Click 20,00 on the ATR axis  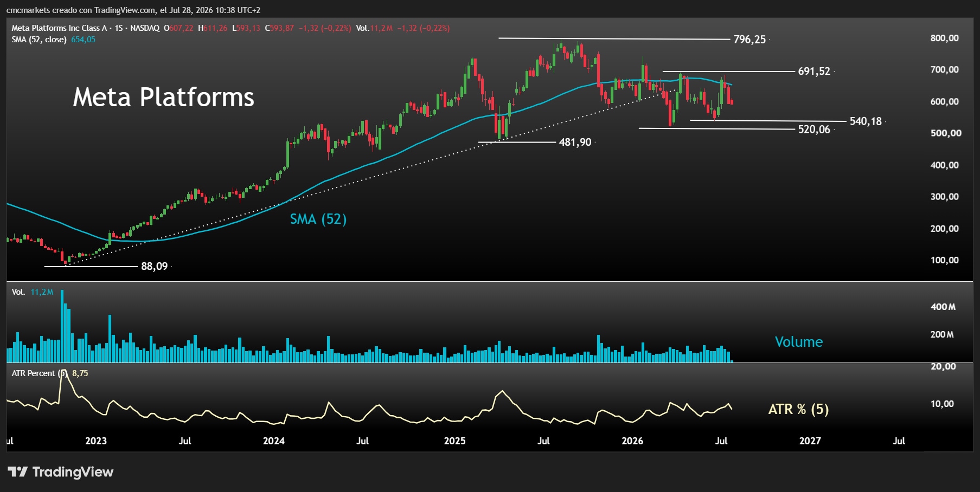click(944, 366)
